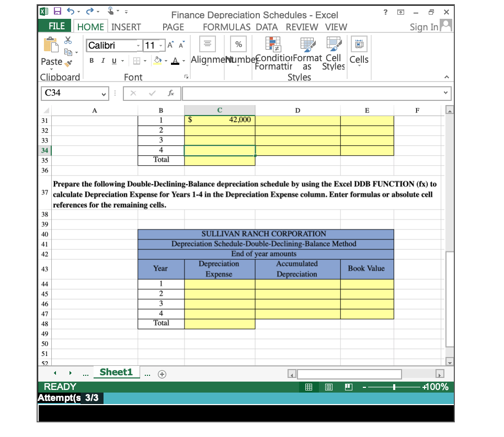Viewport: 504px width, 437px height.
Task: Click the Copy icon in Clipboard group
Action: pos(68,52)
